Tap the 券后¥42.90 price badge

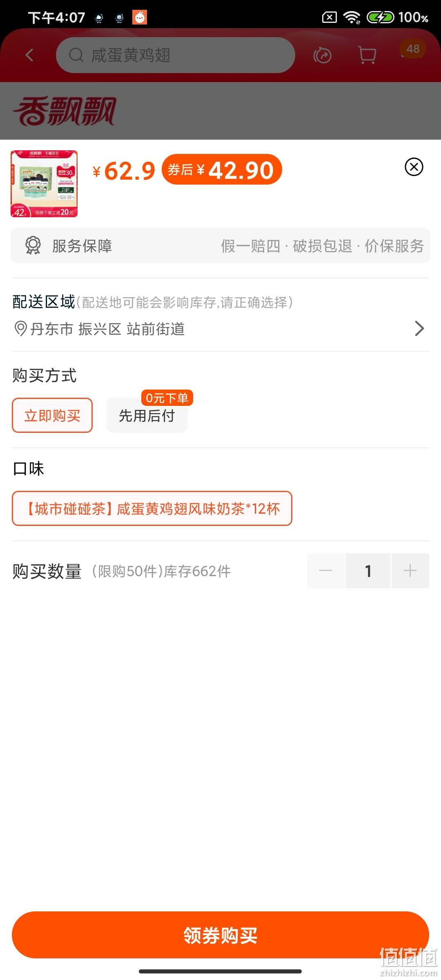[222, 169]
